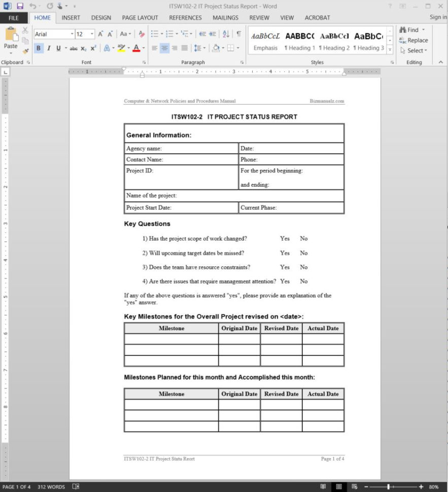The height and width of the screenshot is (492, 448).
Task: Open the font size dropdown
Action: pos(91,33)
